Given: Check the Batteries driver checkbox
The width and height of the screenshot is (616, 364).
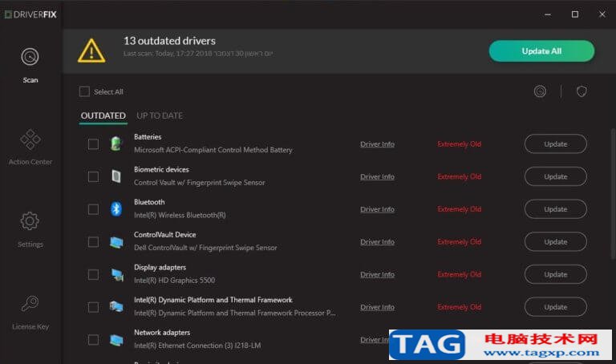Looking at the screenshot, I should click(x=93, y=144).
